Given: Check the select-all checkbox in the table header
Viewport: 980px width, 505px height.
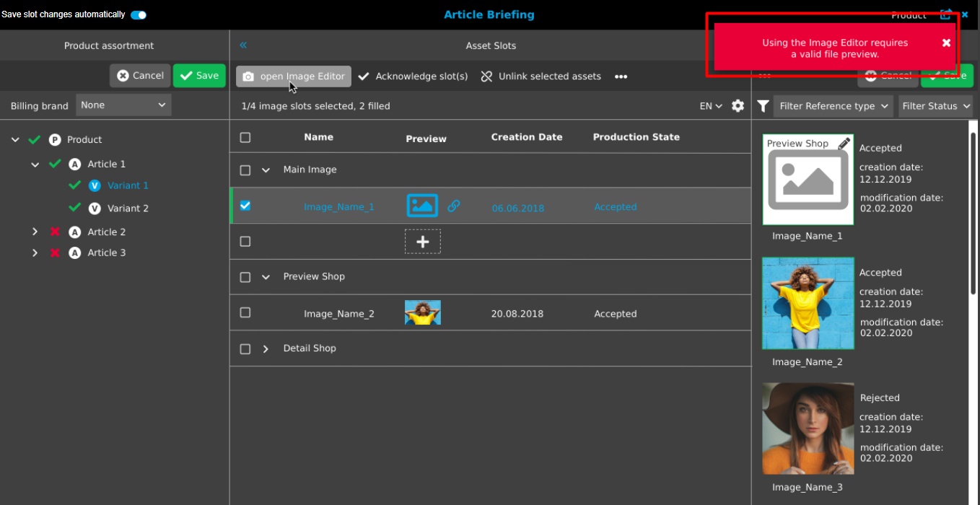Looking at the screenshot, I should point(245,136).
